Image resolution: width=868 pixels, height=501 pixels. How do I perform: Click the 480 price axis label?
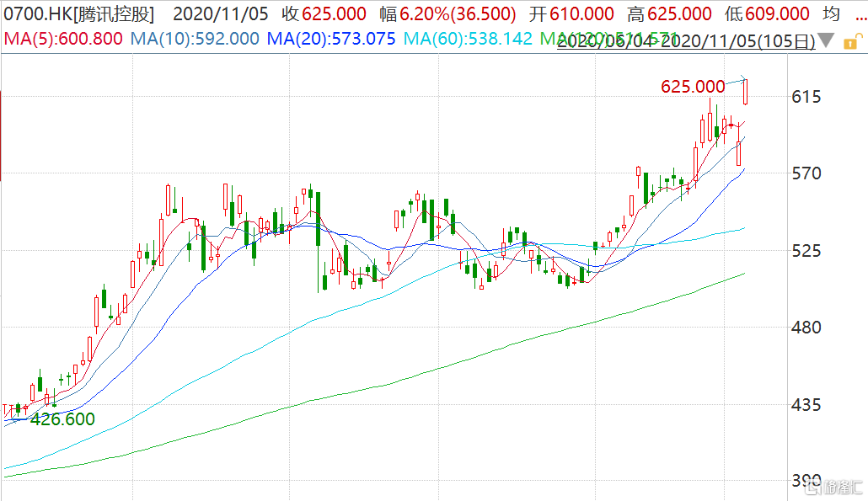pos(806,328)
